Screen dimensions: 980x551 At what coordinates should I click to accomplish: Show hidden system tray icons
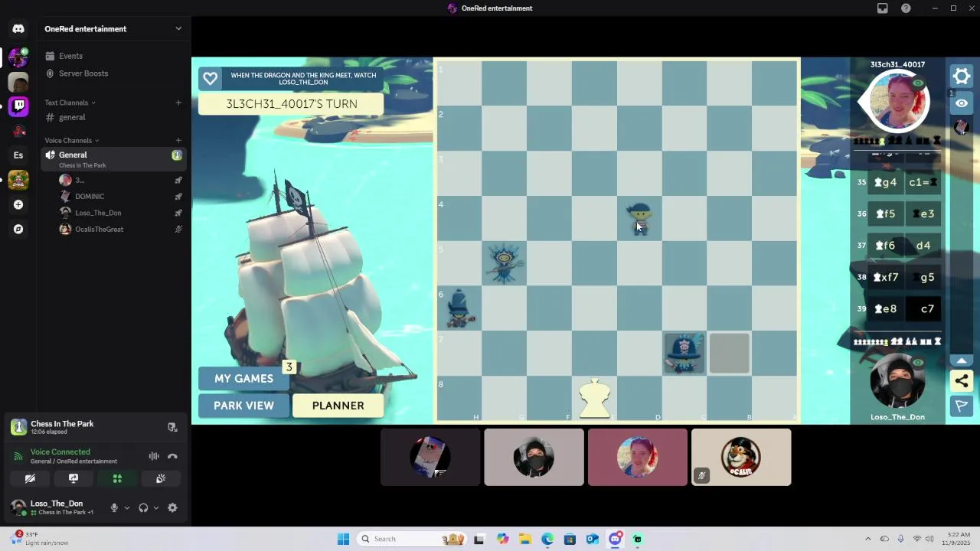click(x=867, y=539)
